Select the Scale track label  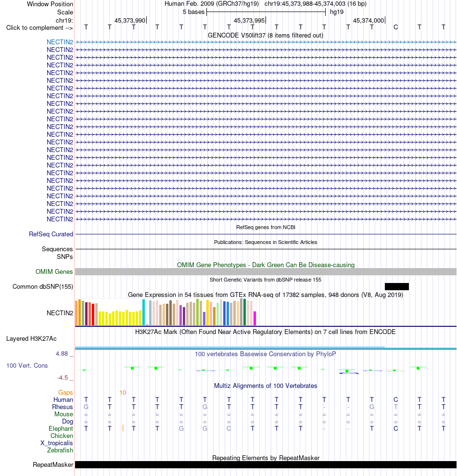[65, 12]
